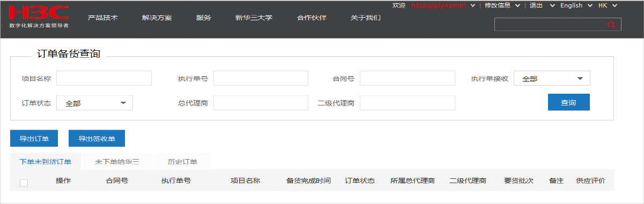The image size is (644, 204).
Task: Click 合同号 column header
Action: [x=117, y=180]
